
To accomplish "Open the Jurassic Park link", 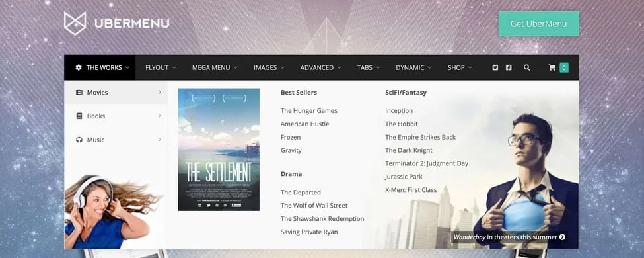I will [x=404, y=177].
